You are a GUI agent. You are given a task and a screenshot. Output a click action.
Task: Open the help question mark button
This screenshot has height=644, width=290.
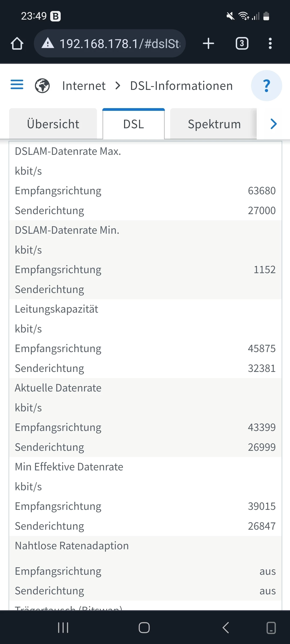266,86
